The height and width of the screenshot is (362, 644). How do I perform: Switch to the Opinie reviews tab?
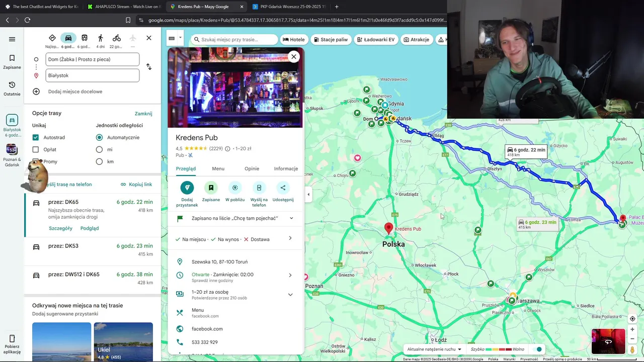[252, 168]
